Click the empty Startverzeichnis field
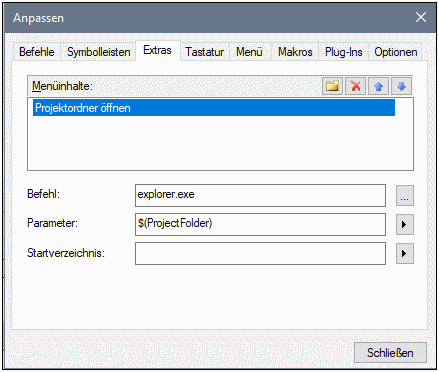The height and width of the screenshot is (372, 439). (x=260, y=254)
